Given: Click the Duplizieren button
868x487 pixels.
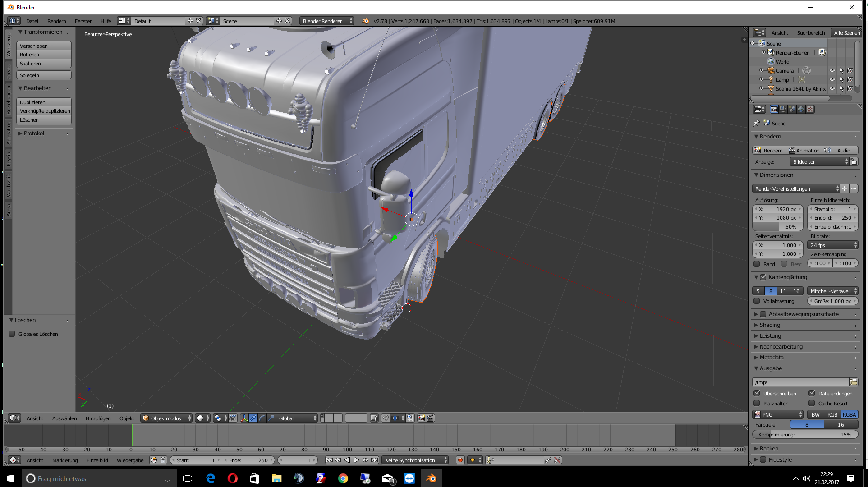Looking at the screenshot, I should pos(44,102).
